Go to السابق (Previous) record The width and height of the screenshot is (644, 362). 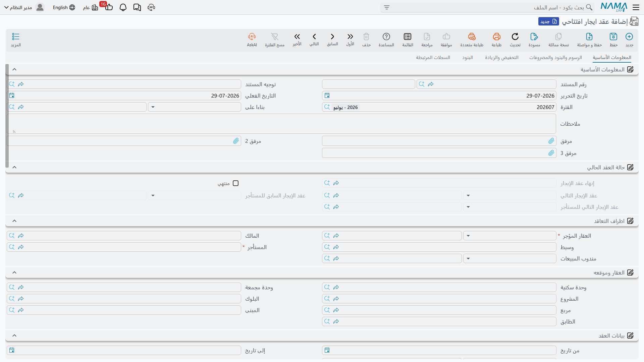click(332, 37)
